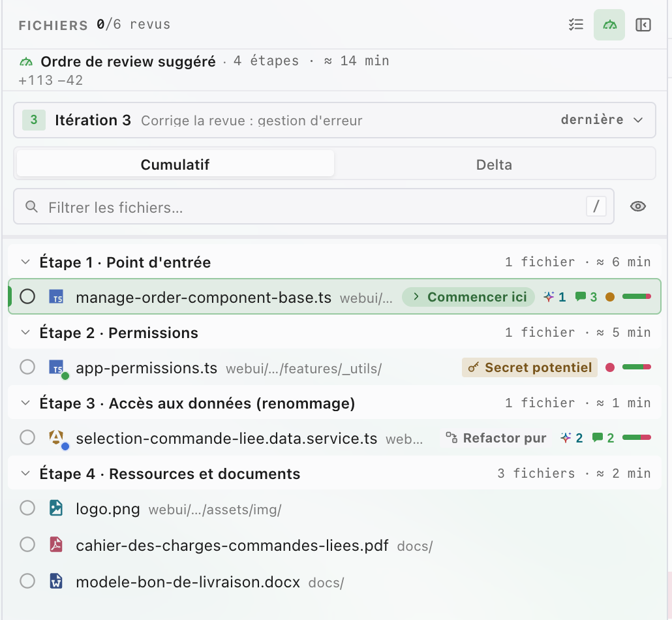Toggle the suggested review order gauge button
Image resolution: width=672 pixels, height=620 pixels.
[x=609, y=25]
